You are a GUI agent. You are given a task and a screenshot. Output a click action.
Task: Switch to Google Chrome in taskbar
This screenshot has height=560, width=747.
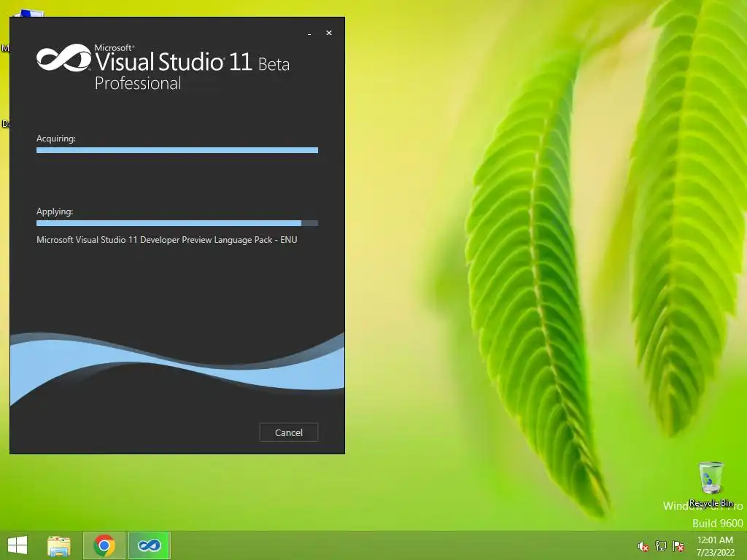pyautogui.click(x=104, y=545)
